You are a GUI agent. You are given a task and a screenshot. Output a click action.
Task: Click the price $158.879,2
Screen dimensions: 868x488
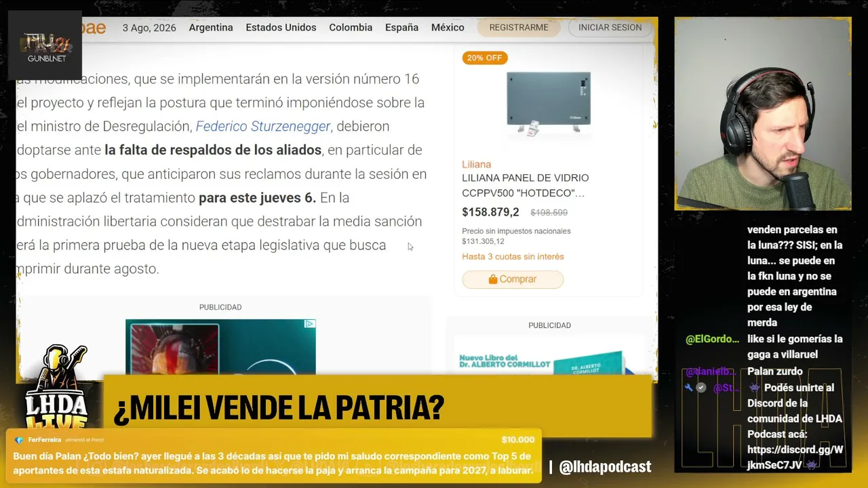(490, 212)
